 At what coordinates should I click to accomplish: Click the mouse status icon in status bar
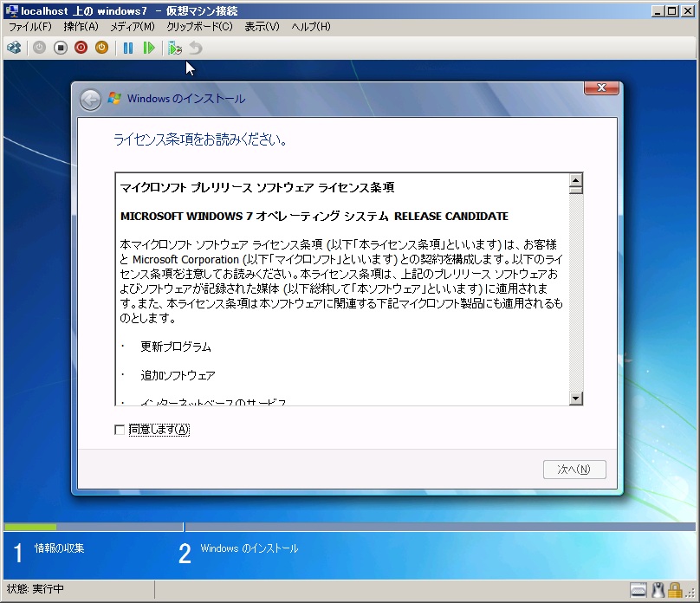pos(658,590)
